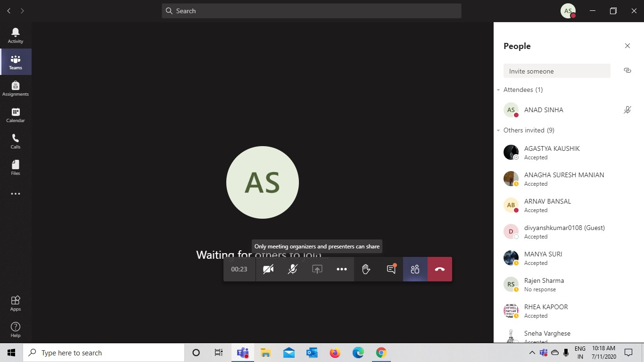Open Assignments
Image resolution: width=644 pixels, height=362 pixels.
click(x=16, y=88)
